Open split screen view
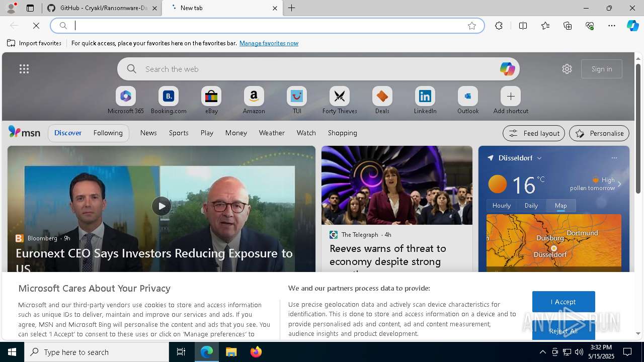 tap(523, 26)
